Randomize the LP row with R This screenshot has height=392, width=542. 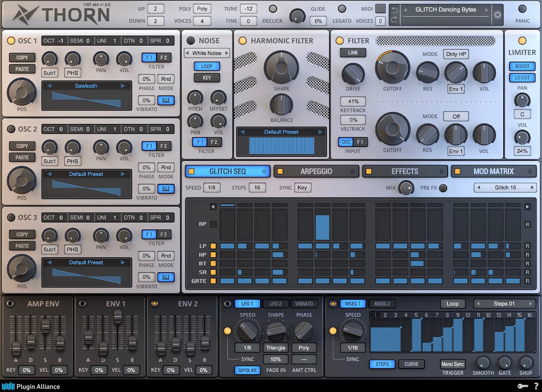(527, 246)
